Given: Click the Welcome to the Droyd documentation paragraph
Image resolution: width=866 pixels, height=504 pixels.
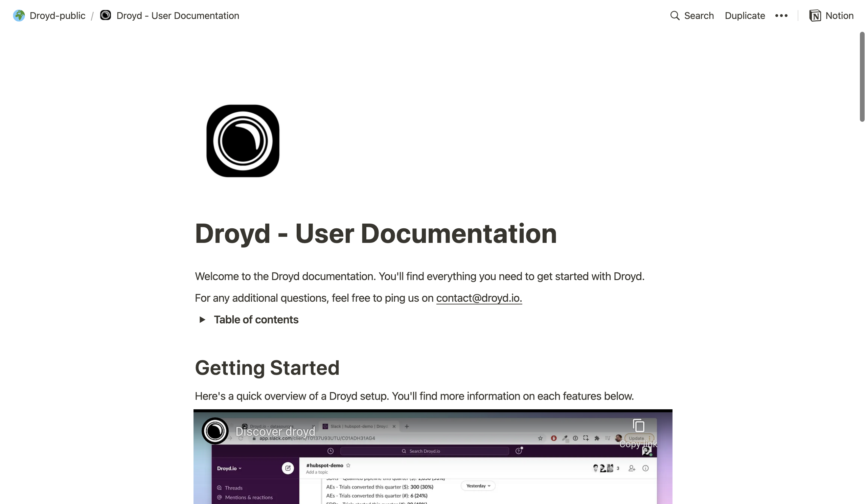Looking at the screenshot, I should click(419, 276).
